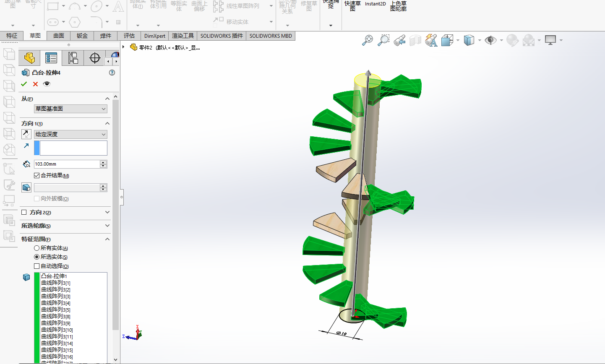Click the reverse direction arrow icon
This screenshot has height=364, width=605.
pyautogui.click(x=26, y=134)
